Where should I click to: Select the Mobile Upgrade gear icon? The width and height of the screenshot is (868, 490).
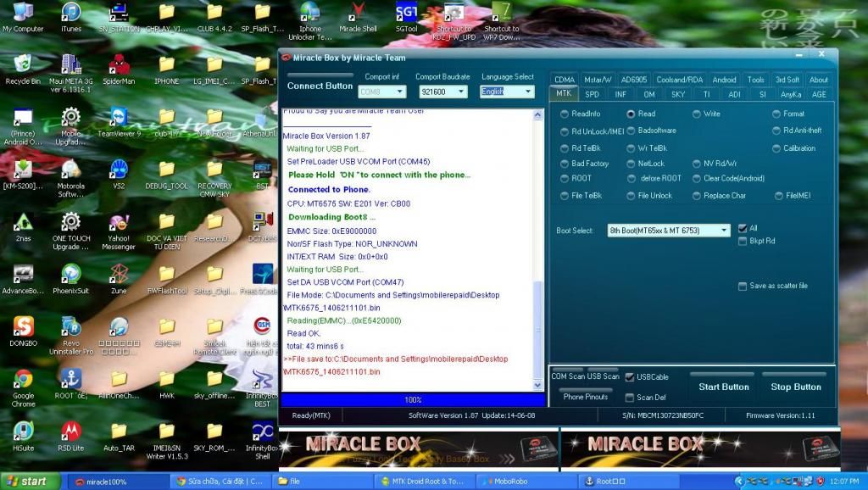click(71, 126)
